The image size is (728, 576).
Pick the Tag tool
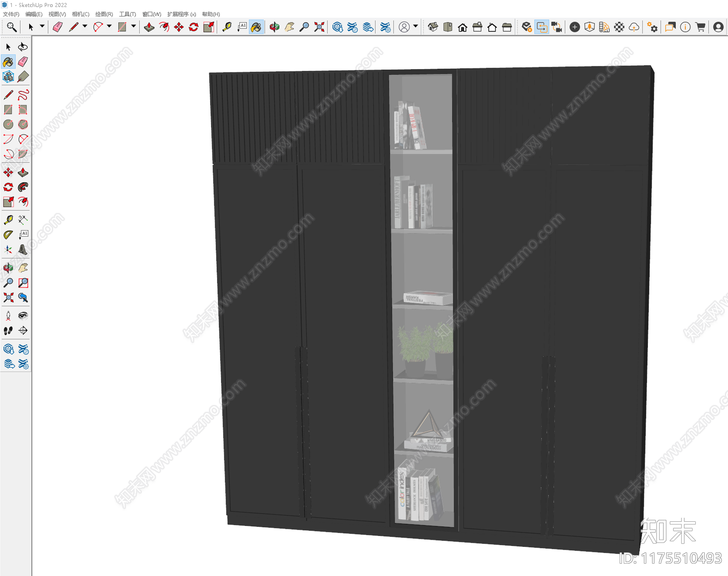[23, 76]
